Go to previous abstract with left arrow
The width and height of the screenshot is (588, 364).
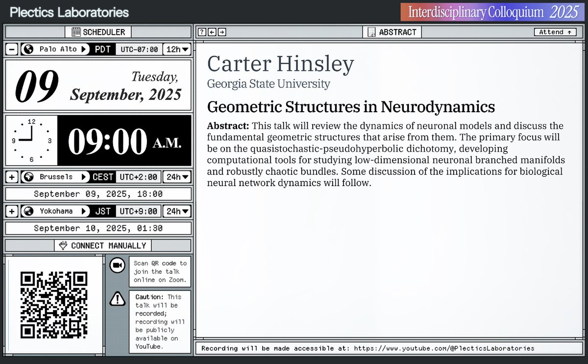coord(212,32)
